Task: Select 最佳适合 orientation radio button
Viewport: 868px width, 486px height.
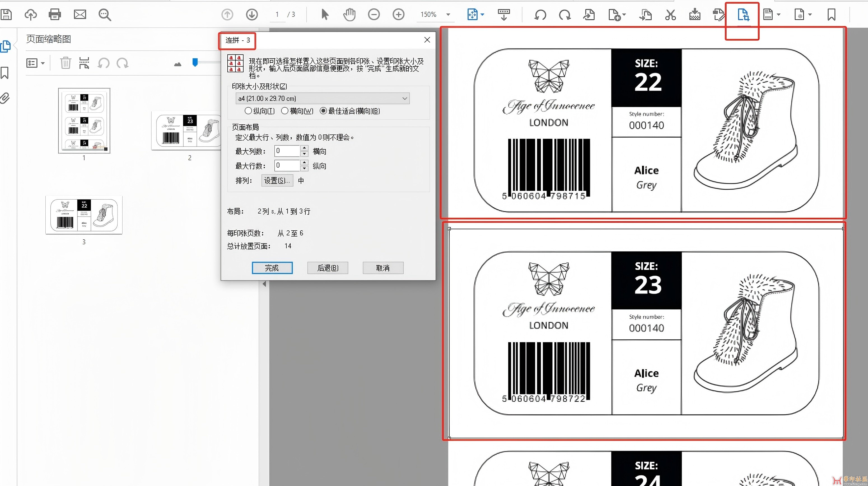Action: tap(323, 111)
